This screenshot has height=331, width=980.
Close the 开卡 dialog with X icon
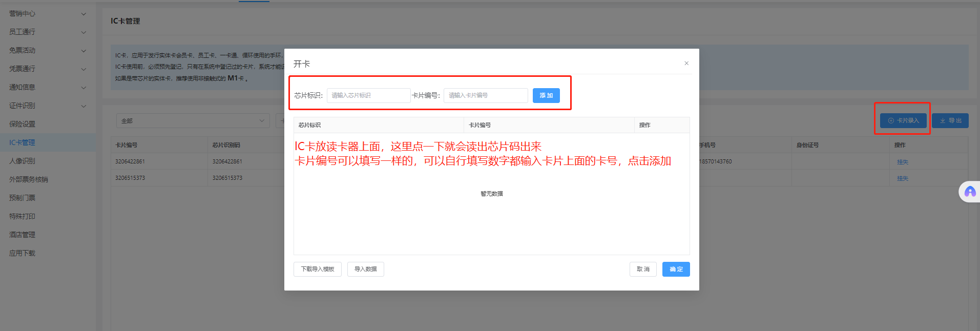tap(686, 64)
